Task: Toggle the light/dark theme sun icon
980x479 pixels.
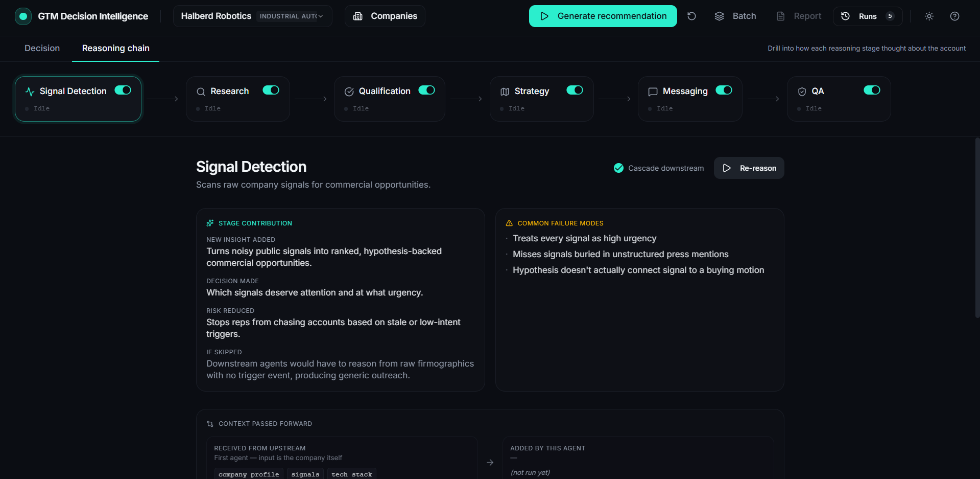Action: pyautogui.click(x=929, y=16)
